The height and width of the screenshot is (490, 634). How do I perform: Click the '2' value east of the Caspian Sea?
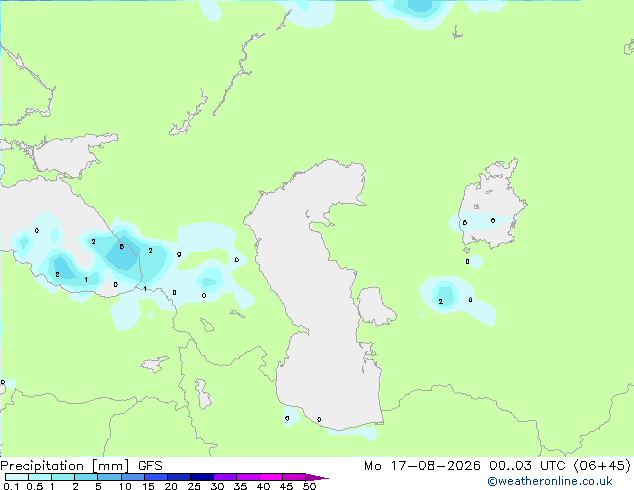pos(440,302)
